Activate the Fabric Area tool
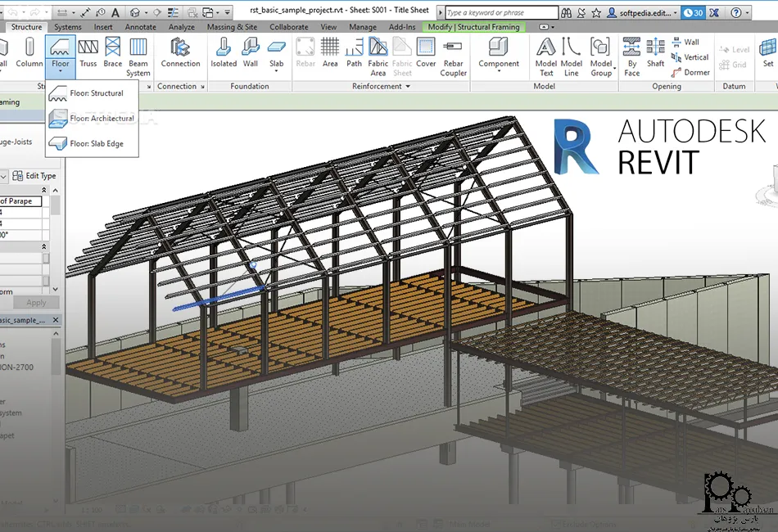The height and width of the screenshot is (532, 778). (378, 57)
